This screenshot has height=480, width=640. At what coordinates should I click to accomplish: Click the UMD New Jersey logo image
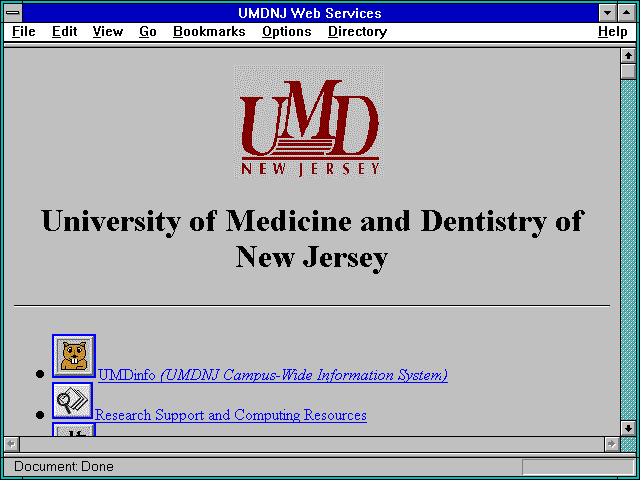point(309,122)
